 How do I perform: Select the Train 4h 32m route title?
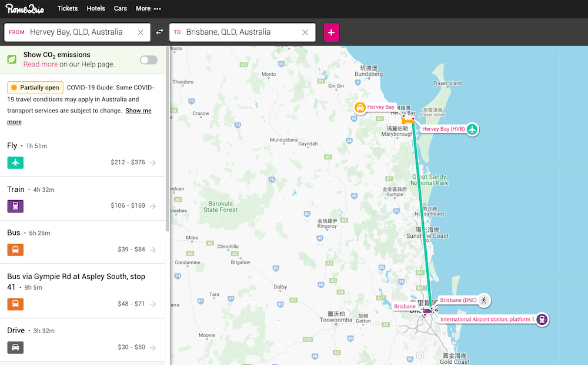click(31, 189)
